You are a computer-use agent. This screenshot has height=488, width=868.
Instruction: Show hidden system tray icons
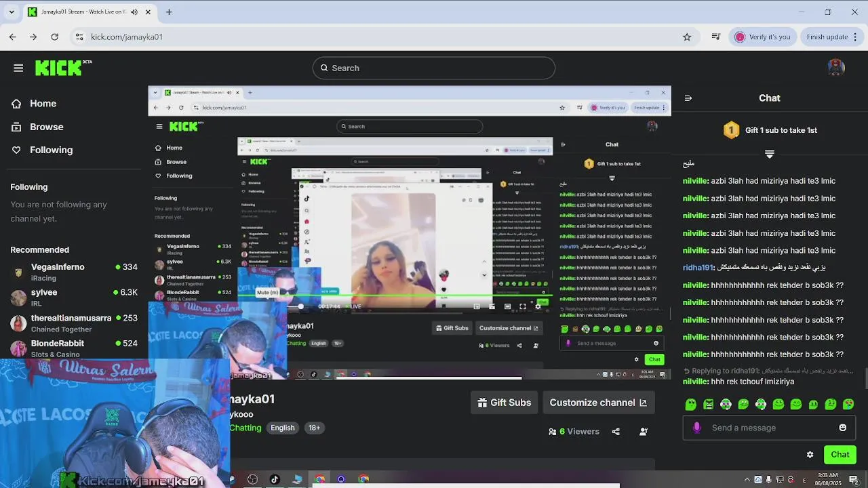click(747, 480)
